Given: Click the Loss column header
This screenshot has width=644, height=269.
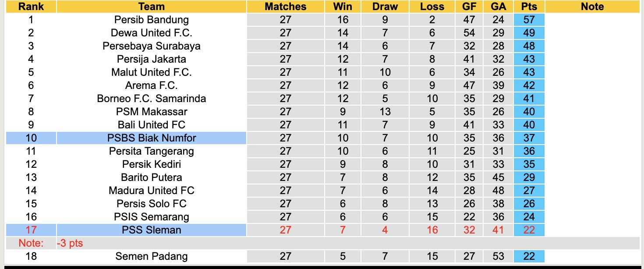Looking at the screenshot, I should [432, 7].
